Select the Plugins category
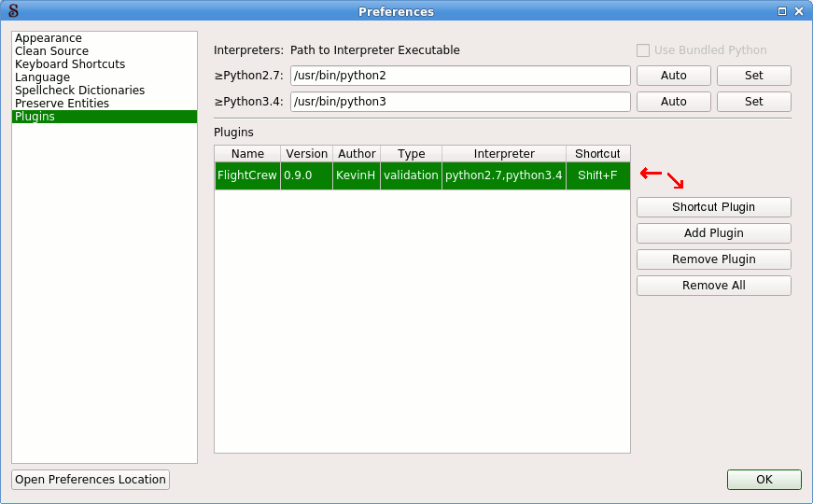Screen dimensions: 813x504 (x=105, y=116)
